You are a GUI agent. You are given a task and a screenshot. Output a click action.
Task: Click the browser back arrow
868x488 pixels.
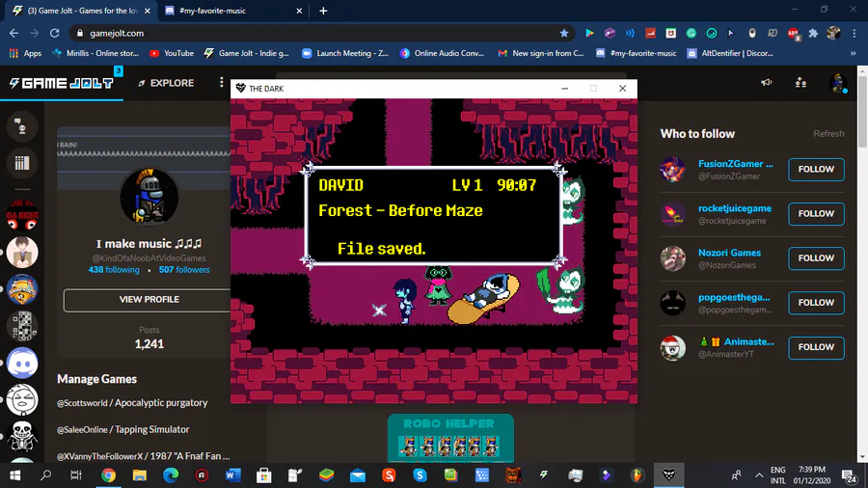click(14, 33)
